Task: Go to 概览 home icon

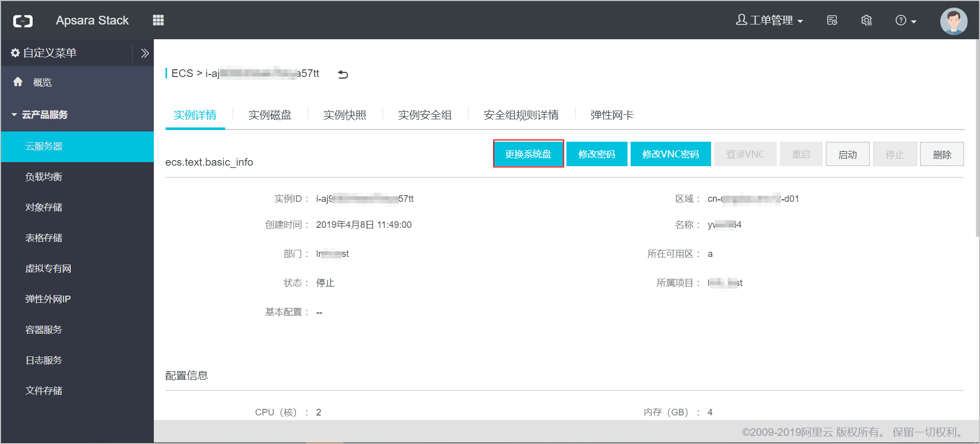Action: 18,82
